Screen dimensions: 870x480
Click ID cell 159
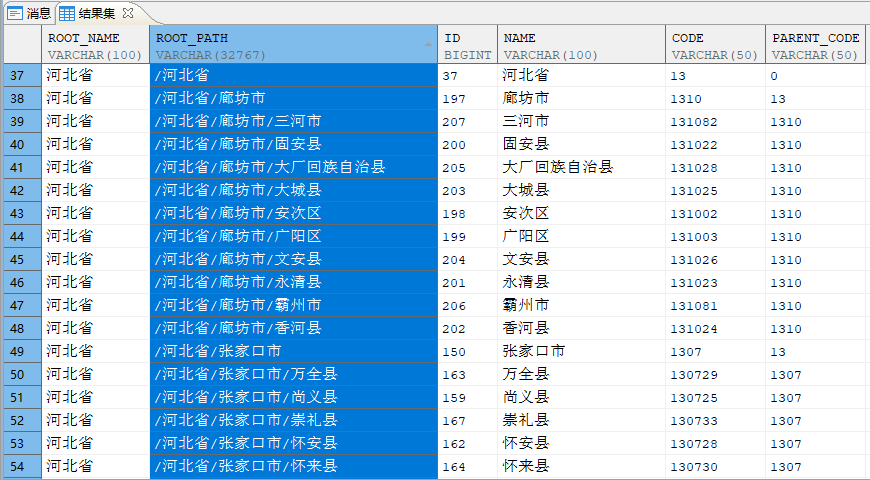(x=468, y=398)
